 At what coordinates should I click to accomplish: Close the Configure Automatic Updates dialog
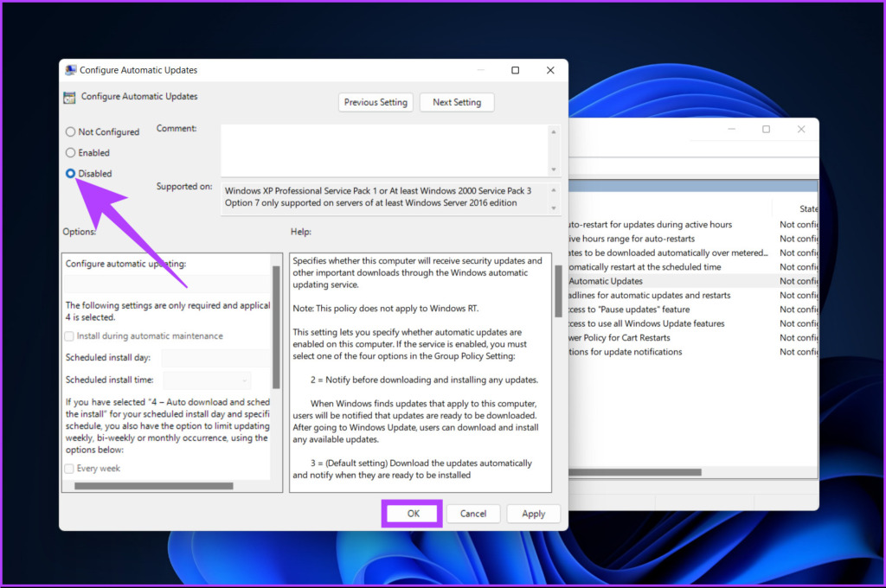pos(549,70)
